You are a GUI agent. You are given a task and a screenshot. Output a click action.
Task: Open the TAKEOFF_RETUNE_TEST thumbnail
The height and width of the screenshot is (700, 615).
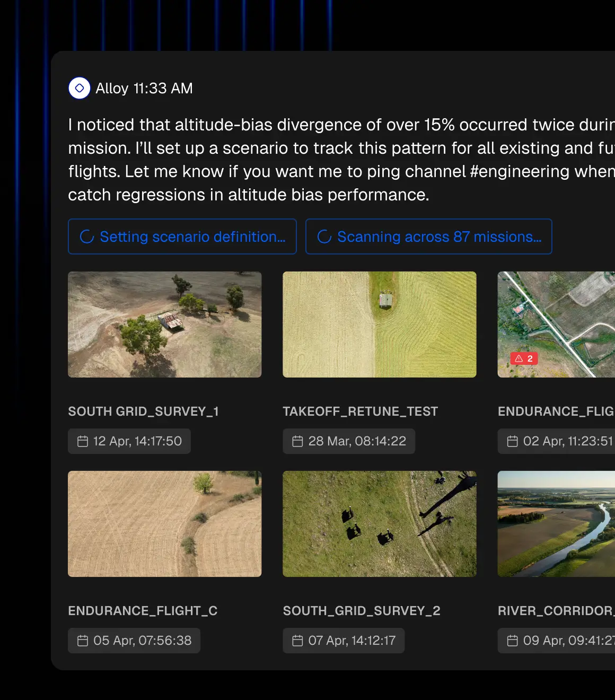(x=380, y=325)
